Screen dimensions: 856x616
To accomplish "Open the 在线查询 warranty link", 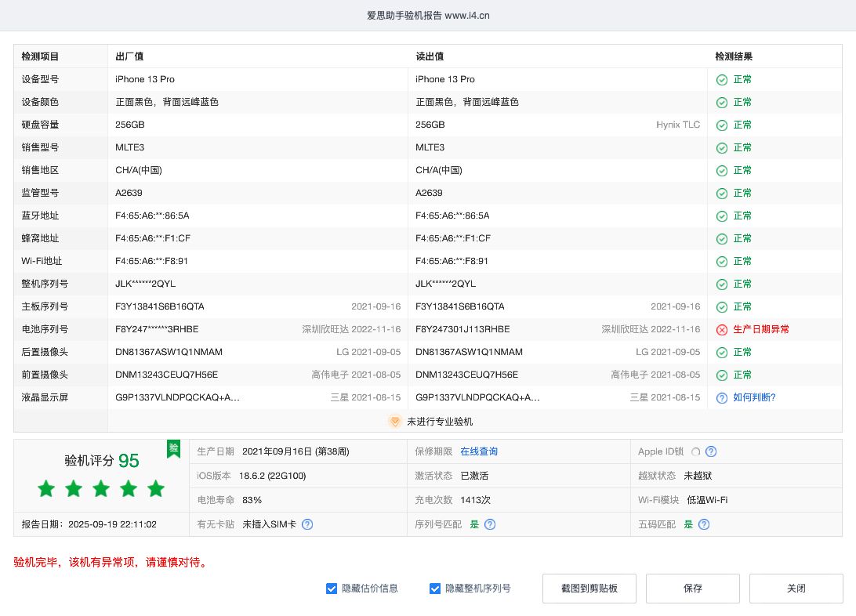I will coord(480,451).
